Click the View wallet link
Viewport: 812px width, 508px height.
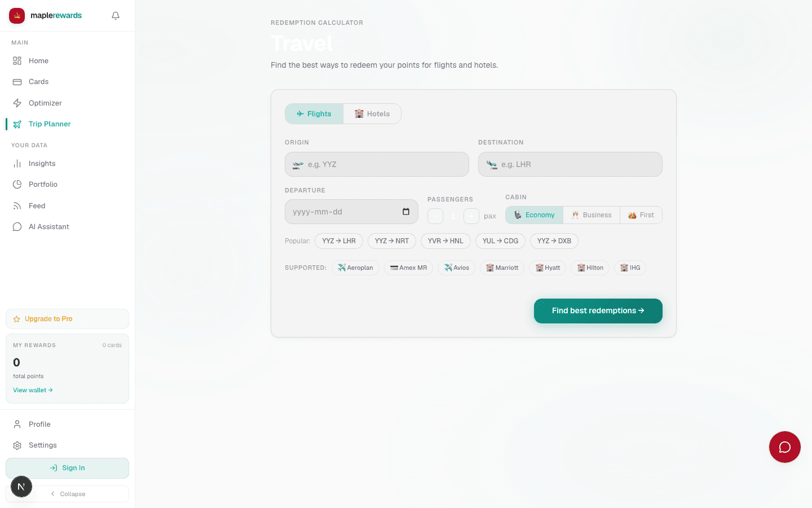click(33, 390)
